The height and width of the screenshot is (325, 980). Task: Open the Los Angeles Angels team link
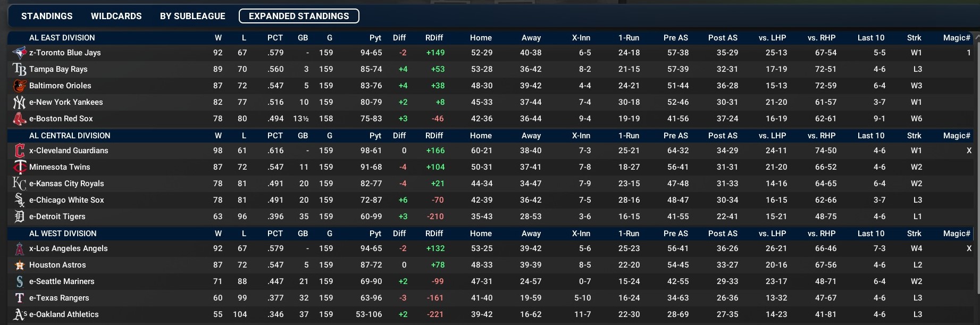point(68,248)
